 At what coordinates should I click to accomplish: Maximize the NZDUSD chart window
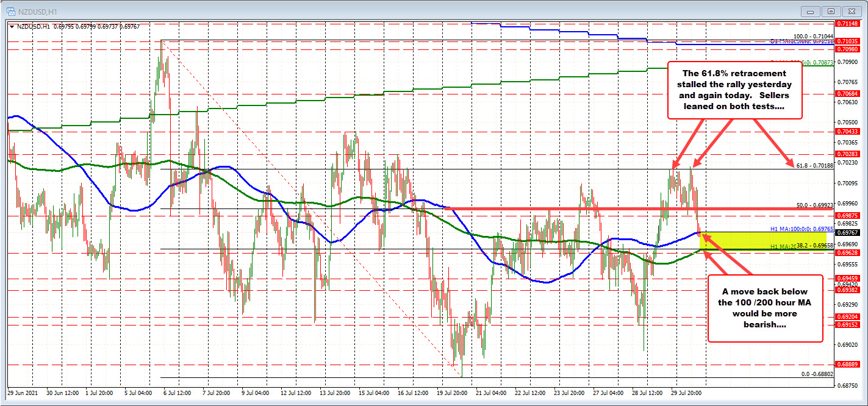click(831, 10)
